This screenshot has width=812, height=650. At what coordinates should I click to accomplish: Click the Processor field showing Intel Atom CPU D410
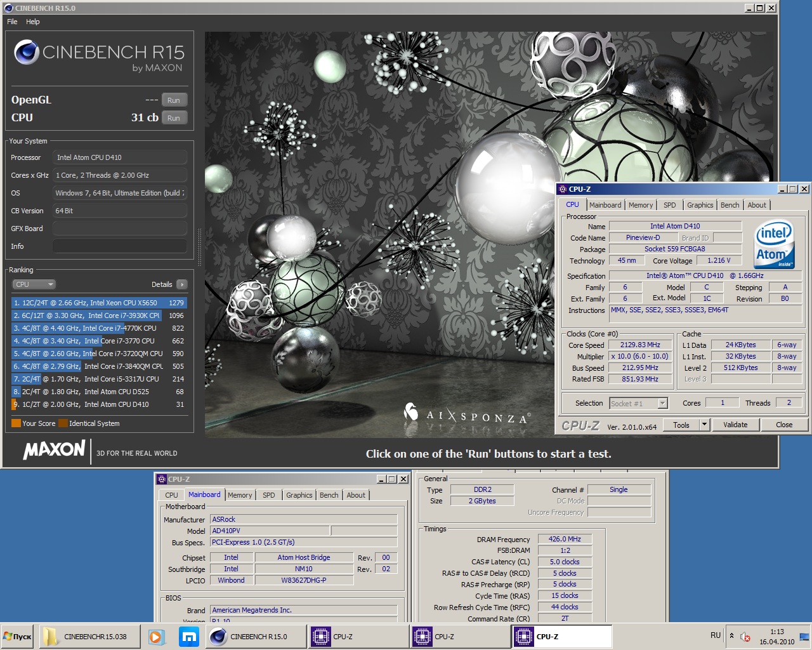click(119, 157)
